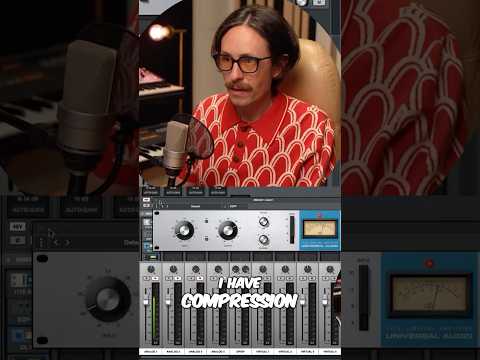The height and width of the screenshot is (360, 480).
Task: Turn the left S/PDIF pan knob
Action: tap(236, 269)
